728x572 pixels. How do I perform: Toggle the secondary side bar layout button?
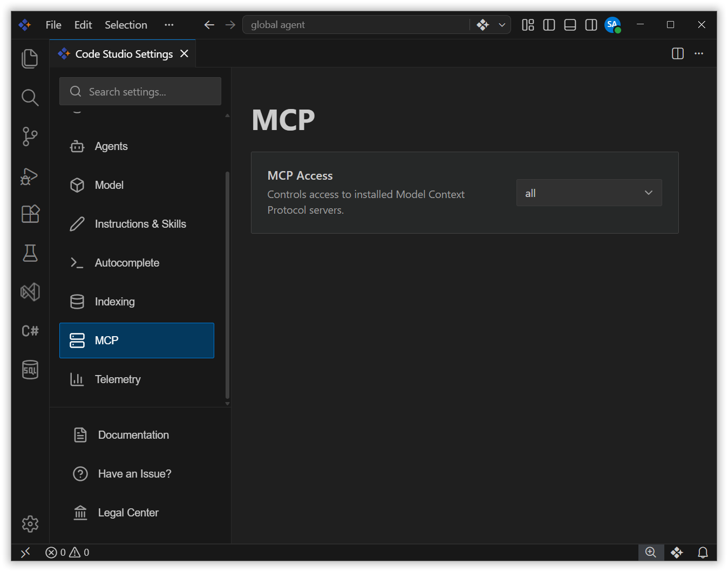pos(591,25)
